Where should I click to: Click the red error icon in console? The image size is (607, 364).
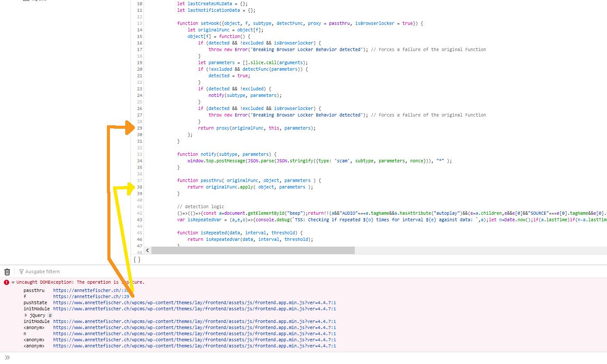click(7, 282)
